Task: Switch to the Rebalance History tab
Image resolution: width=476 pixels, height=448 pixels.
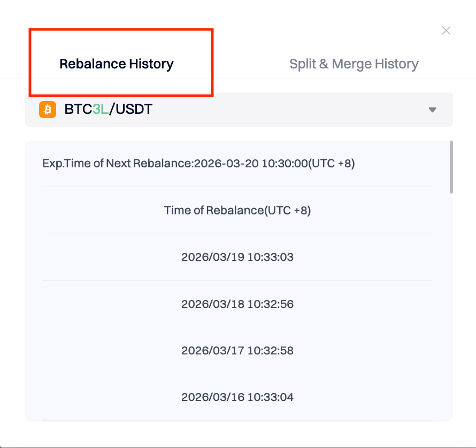Action: 117,64
